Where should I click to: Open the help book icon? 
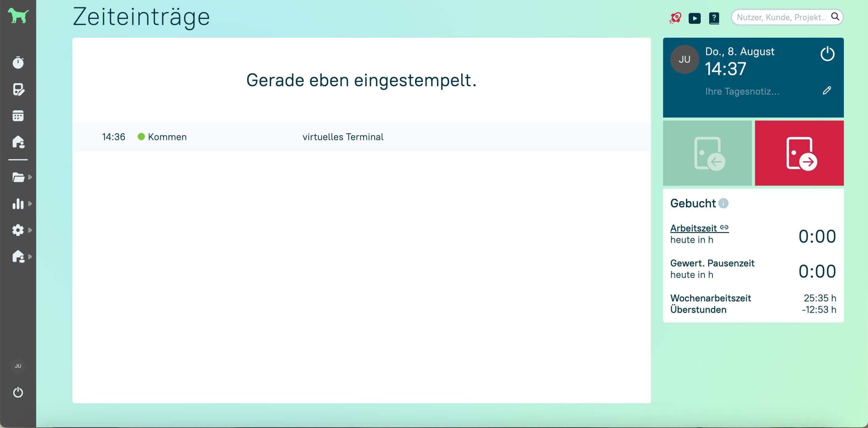(x=714, y=18)
